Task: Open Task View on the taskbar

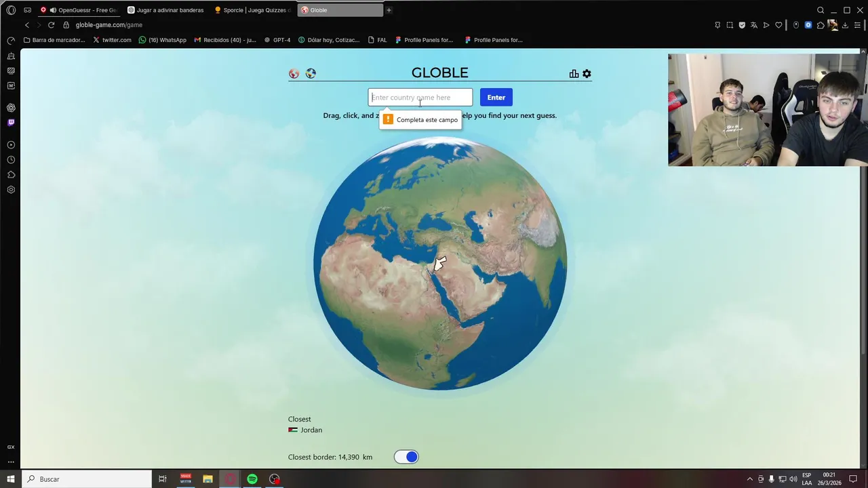Action: (x=163, y=479)
